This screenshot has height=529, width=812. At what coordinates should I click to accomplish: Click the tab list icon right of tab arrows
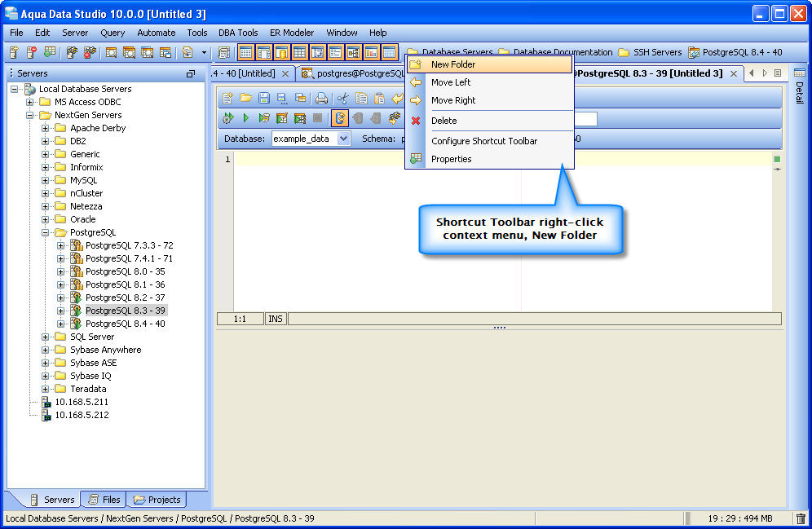coord(778,73)
